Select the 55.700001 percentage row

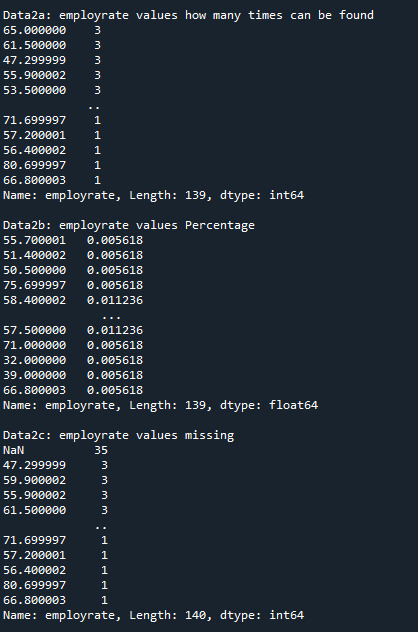[x=73, y=240]
